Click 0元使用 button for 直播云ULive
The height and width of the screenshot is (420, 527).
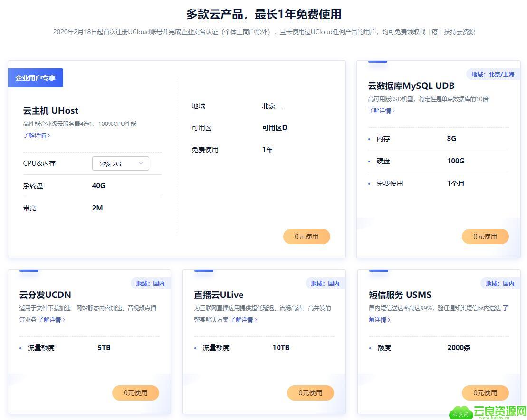(x=310, y=393)
